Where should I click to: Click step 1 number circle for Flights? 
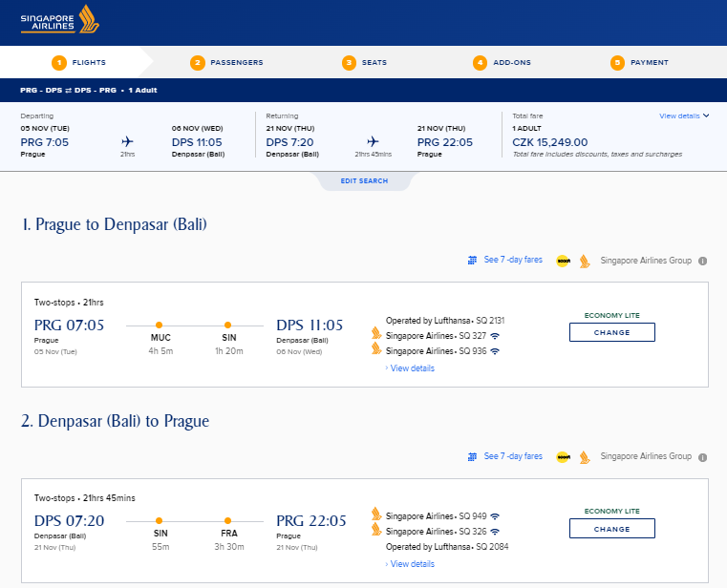(x=59, y=63)
